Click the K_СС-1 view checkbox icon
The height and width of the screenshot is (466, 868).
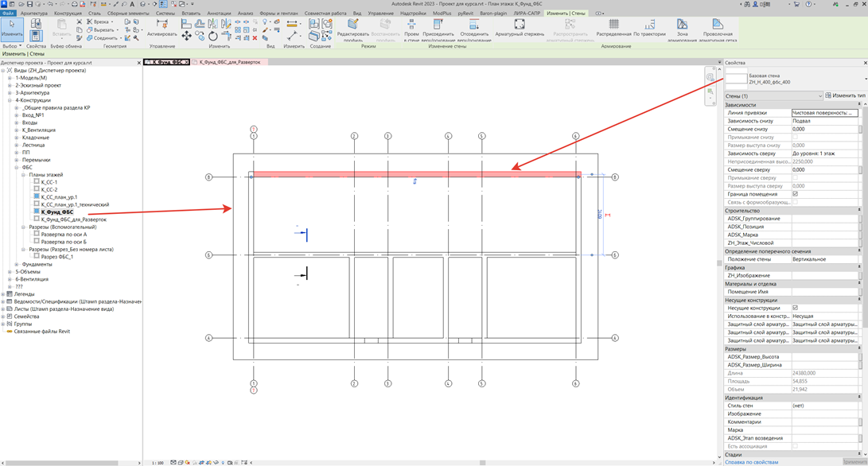[x=37, y=181]
